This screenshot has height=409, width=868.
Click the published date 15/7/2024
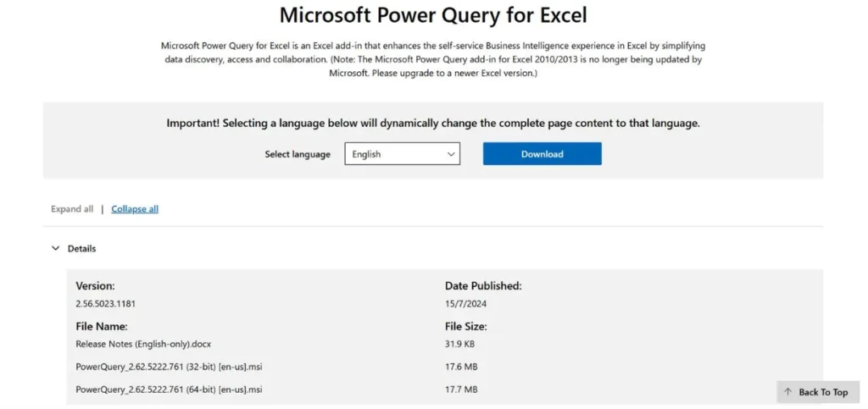[466, 304]
